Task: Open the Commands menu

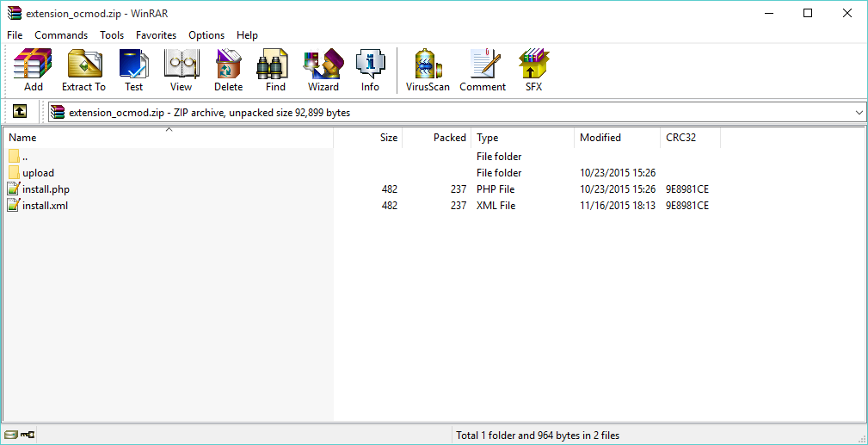Action: pos(61,35)
